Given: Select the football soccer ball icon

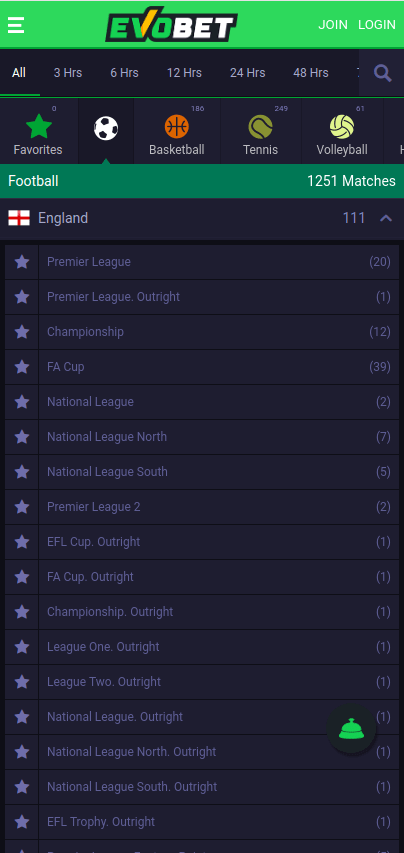Looking at the screenshot, I should click(106, 129).
